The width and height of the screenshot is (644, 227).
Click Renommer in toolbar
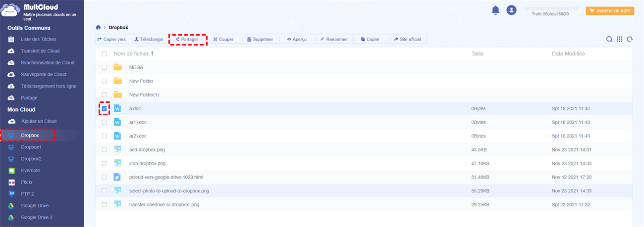pyautogui.click(x=334, y=39)
